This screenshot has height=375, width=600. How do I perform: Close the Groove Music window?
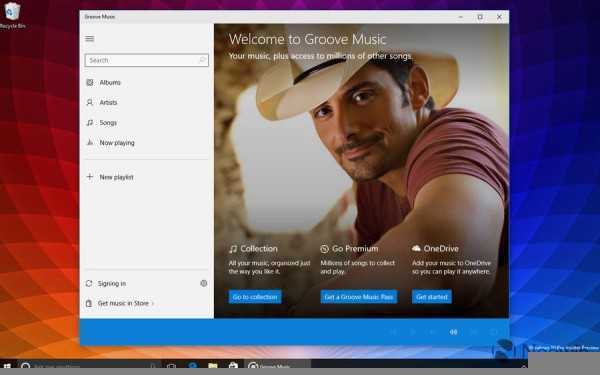coord(499,17)
